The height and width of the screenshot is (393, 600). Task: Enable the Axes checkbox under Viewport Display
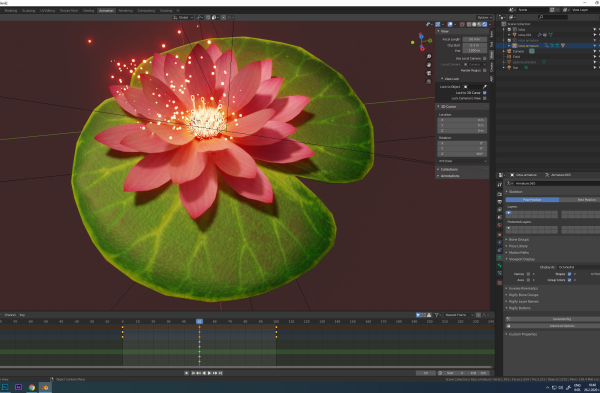pyautogui.click(x=528, y=280)
